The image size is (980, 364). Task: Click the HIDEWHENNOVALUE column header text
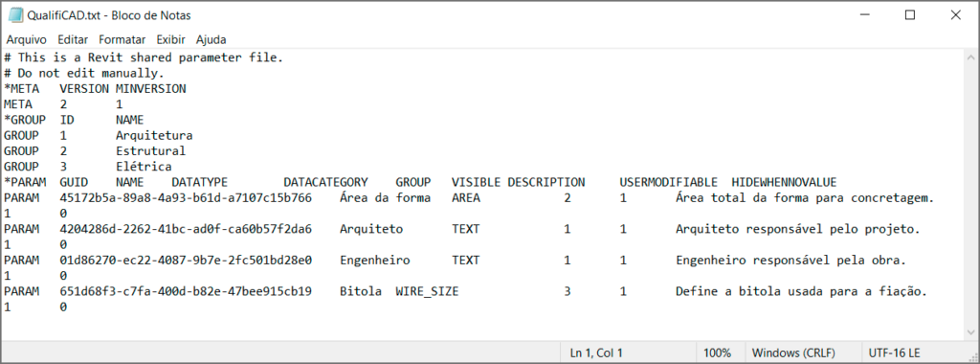coord(784,183)
